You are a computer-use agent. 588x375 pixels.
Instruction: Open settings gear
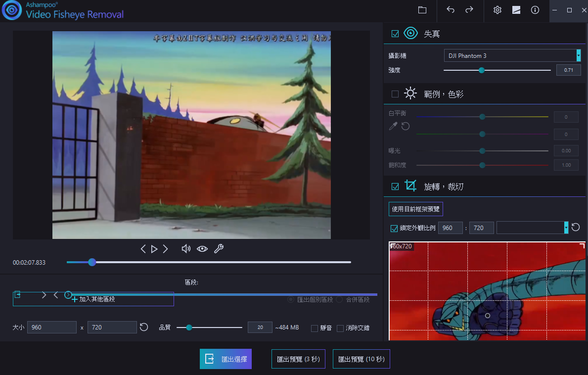coord(497,10)
